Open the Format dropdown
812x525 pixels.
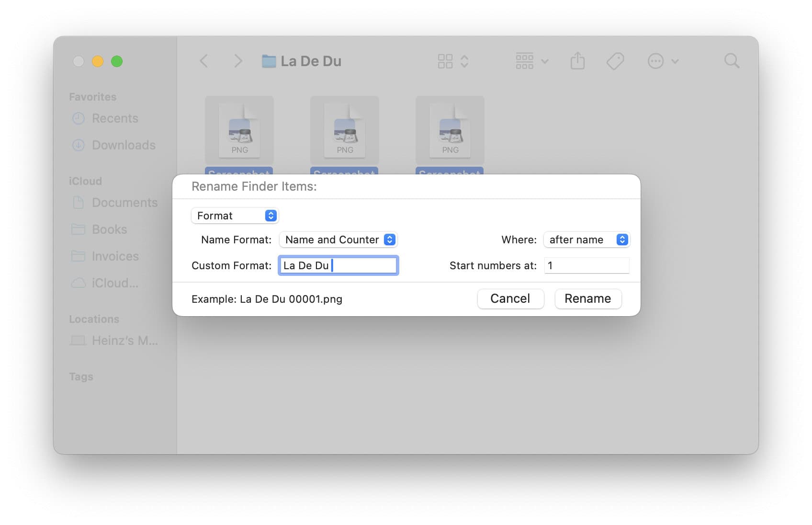click(235, 216)
